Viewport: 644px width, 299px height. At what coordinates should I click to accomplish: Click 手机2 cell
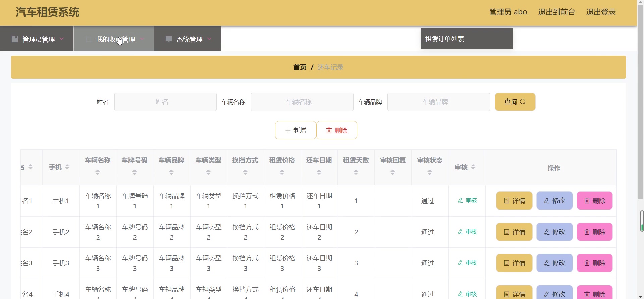61,232
